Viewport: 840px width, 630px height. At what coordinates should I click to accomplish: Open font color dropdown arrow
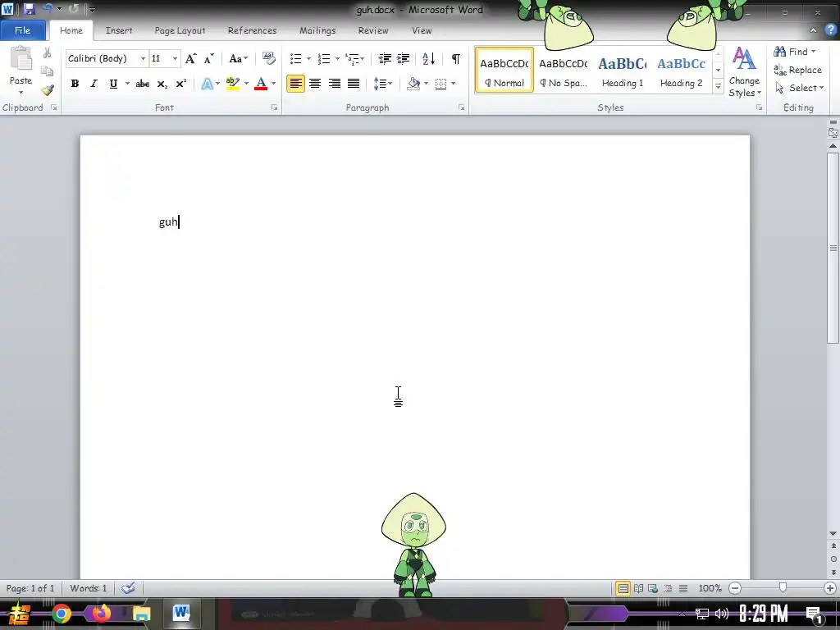tap(274, 84)
